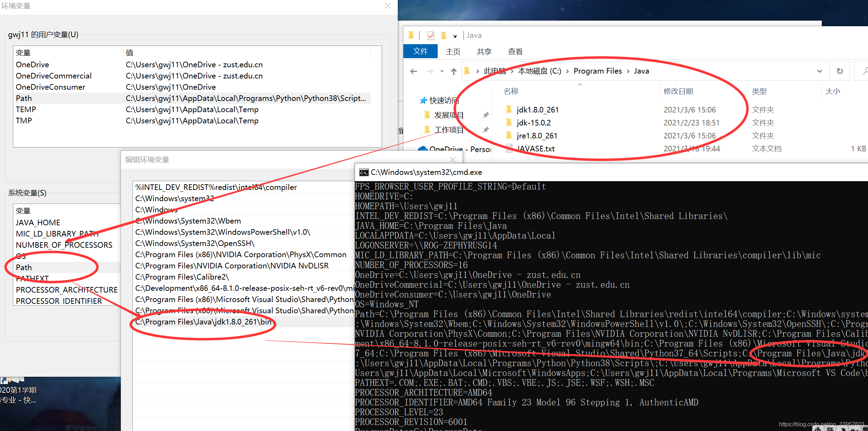Screen dimensions: 868x431
Task: Select the TMP user variable row
Action: coord(192,121)
